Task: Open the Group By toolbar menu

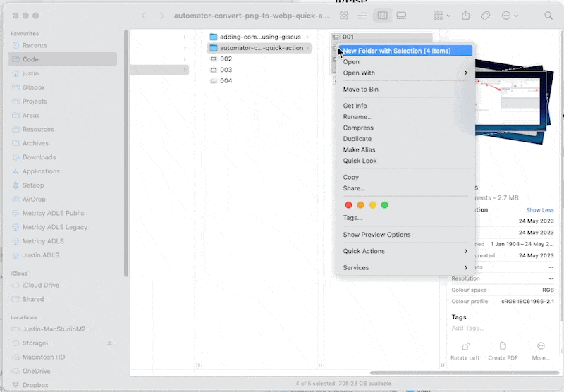Action: point(442,16)
